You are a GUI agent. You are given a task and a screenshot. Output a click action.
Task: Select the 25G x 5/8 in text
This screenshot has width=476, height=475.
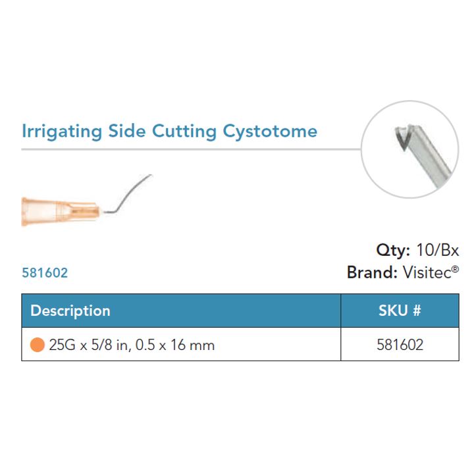tap(88, 345)
